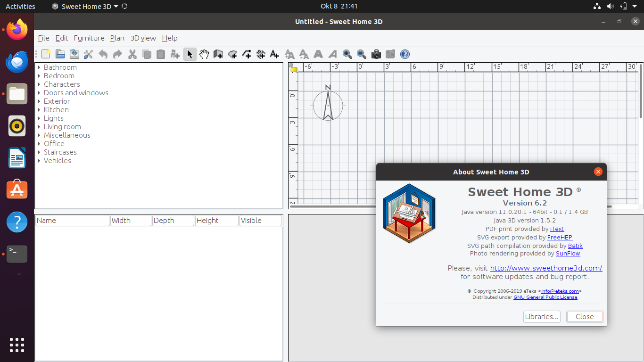Choose the Create dimensions tool
644x362 pixels.
click(x=260, y=54)
